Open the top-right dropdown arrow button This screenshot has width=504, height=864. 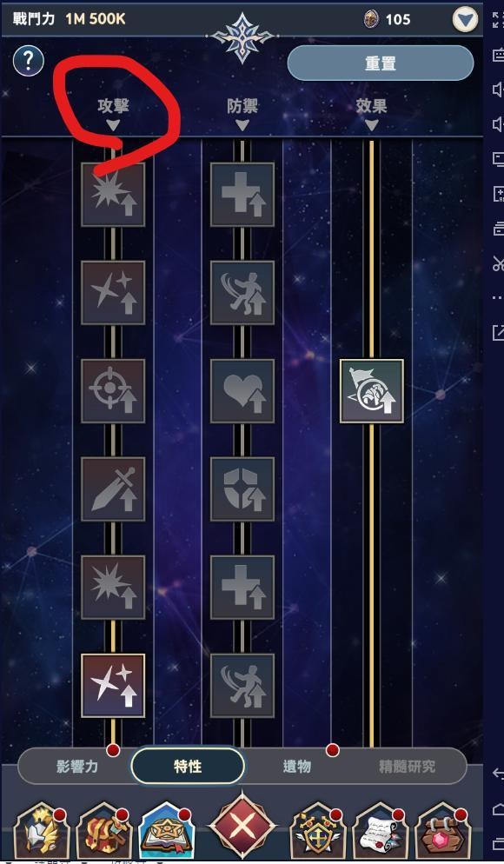466,20
